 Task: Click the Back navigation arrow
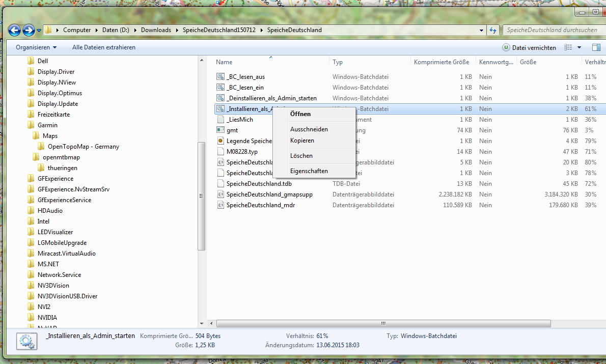(x=15, y=30)
